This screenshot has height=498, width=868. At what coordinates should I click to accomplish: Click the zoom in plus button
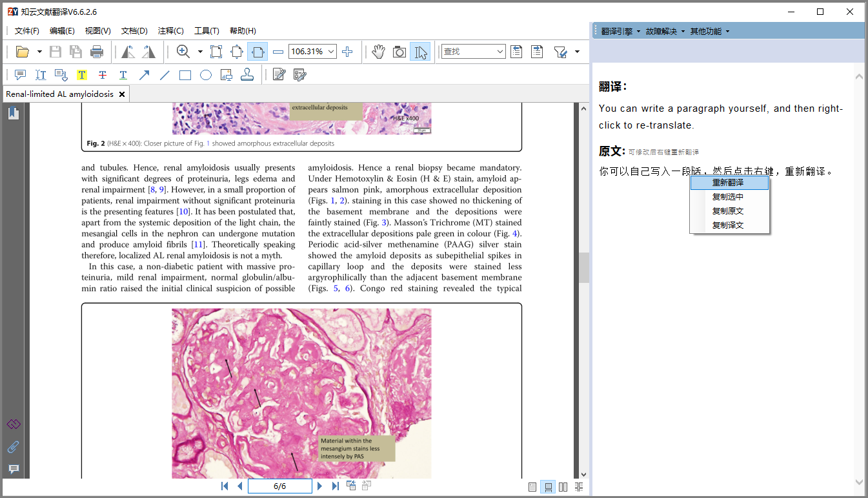[347, 52]
